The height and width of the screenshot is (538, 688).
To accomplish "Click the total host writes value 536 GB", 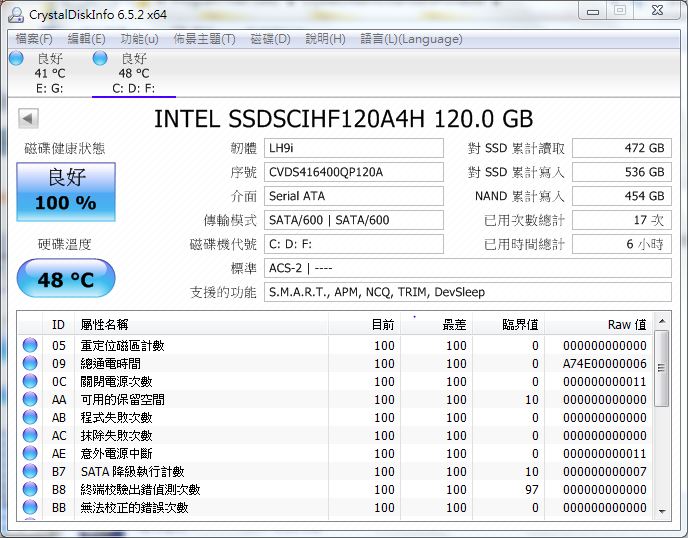I will pos(622,172).
